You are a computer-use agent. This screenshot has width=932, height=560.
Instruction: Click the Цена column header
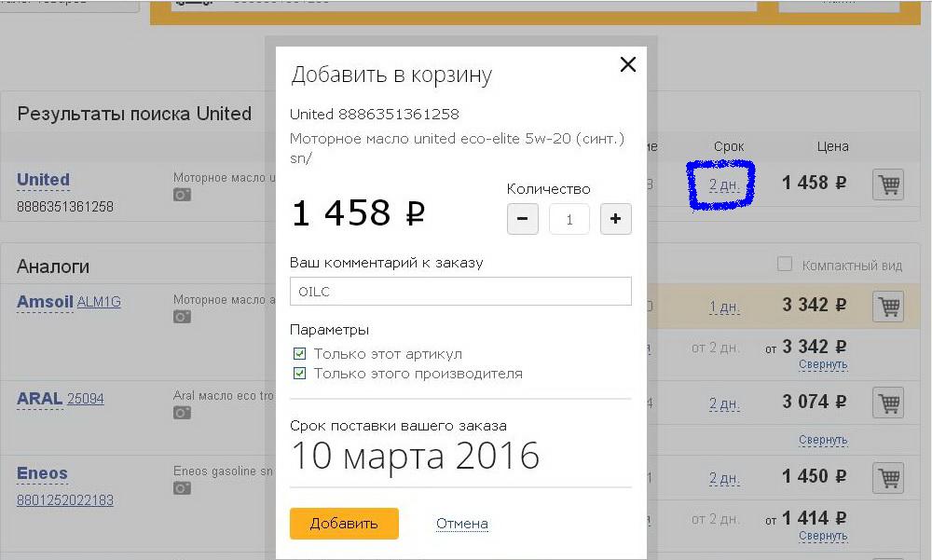click(832, 146)
